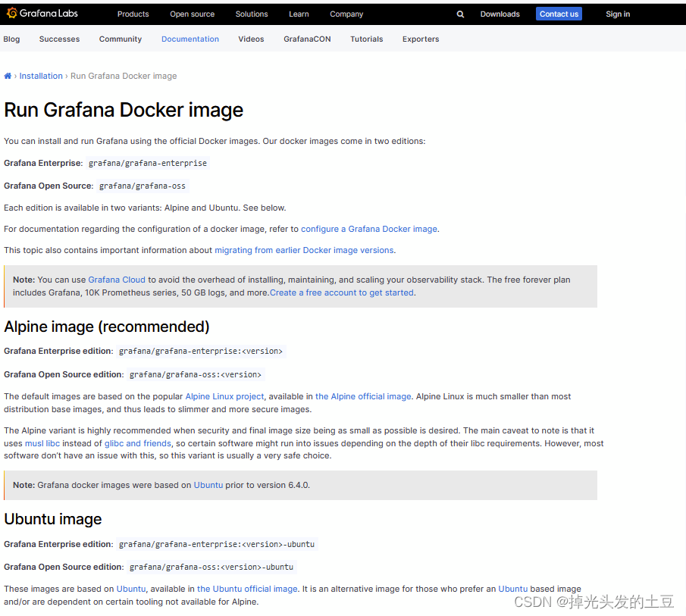
Task: Open the Company menu
Action: click(346, 14)
